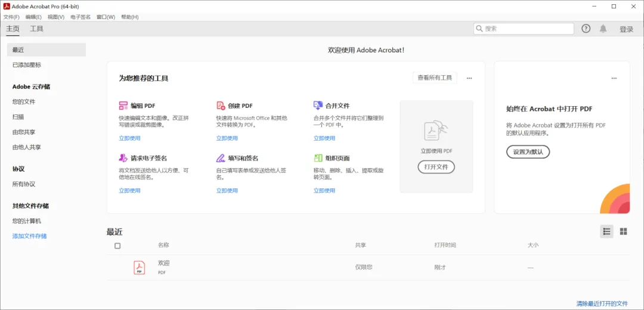
Task: Click the 名称 column header
Action: click(163, 245)
